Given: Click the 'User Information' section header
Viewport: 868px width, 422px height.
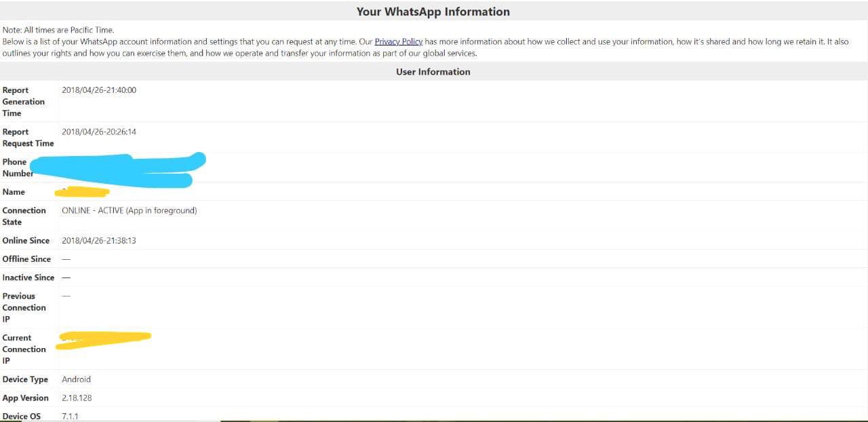Looking at the screenshot, I should click(433, 71).
